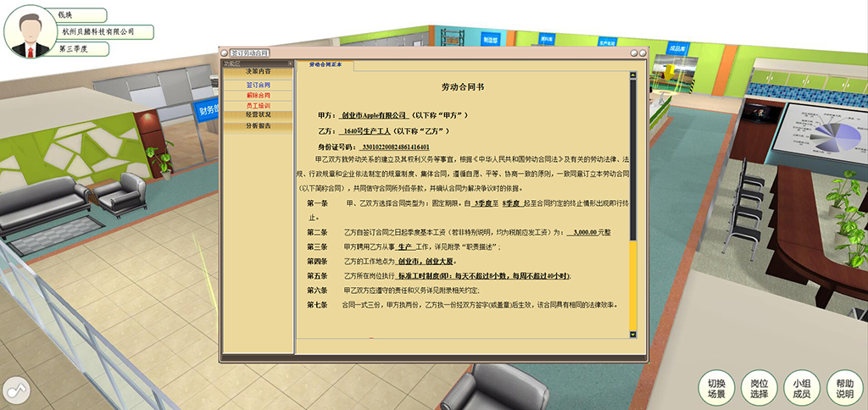This screenshot has width=868, height=410.
Task: Switch to the 劳动合同正本 tab
Action: tap(325, 64)
